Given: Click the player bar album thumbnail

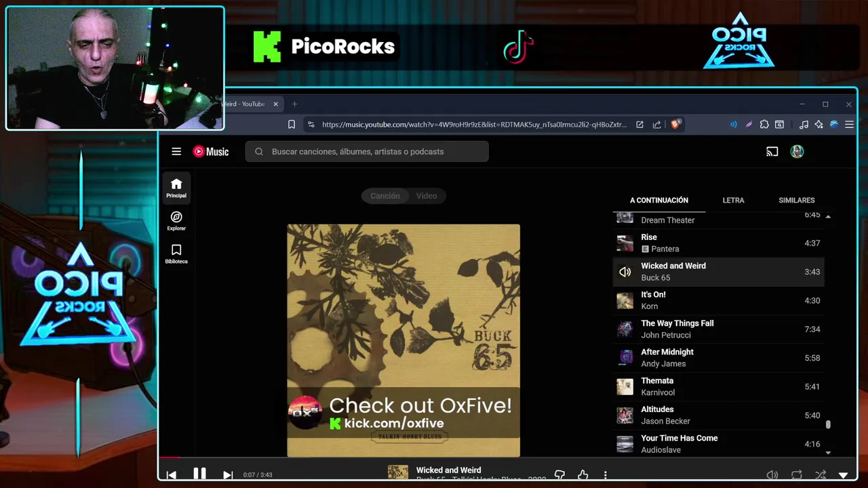Looking at the screenshot, I should [x=398, y=472].
